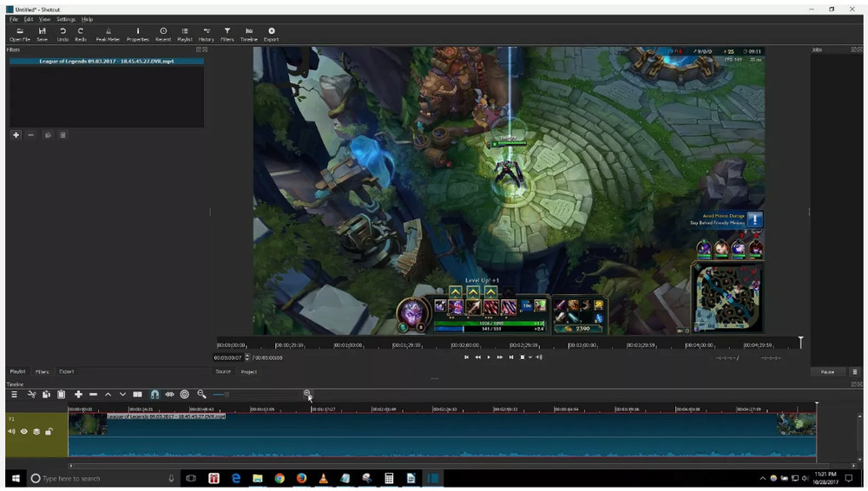Paste with timeline clipboard icon
The height and width of the screenshot is (491, 868).
(62, 394)
